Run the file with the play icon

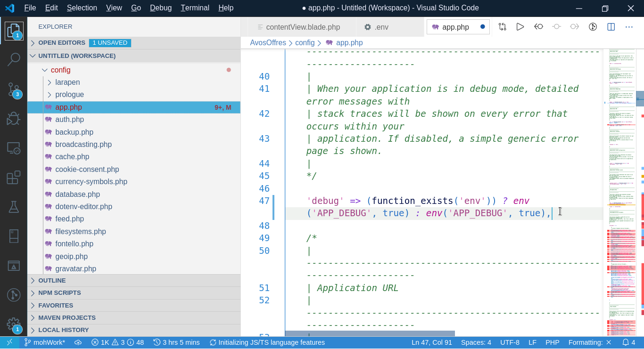coord(520,27)
